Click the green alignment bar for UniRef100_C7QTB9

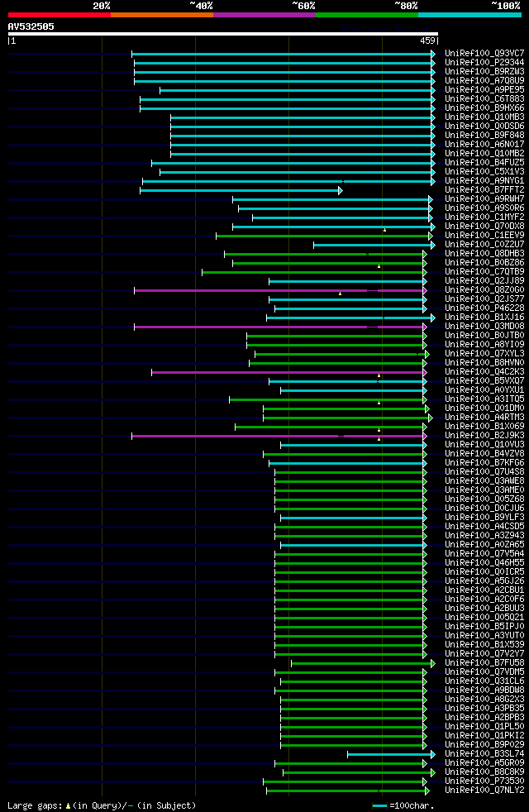(314, 272)
